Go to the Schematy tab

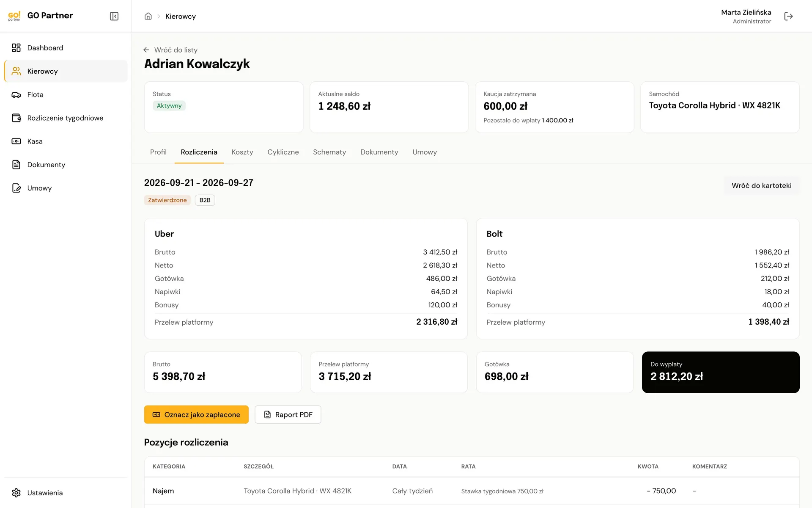tap(329, 152)
